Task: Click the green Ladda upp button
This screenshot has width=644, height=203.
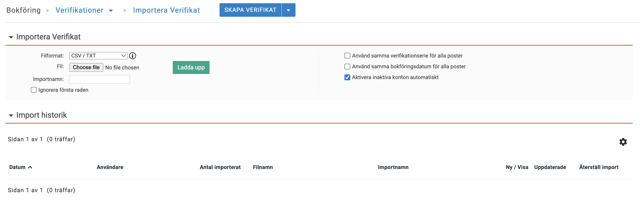Action: (x=191, y=67)
